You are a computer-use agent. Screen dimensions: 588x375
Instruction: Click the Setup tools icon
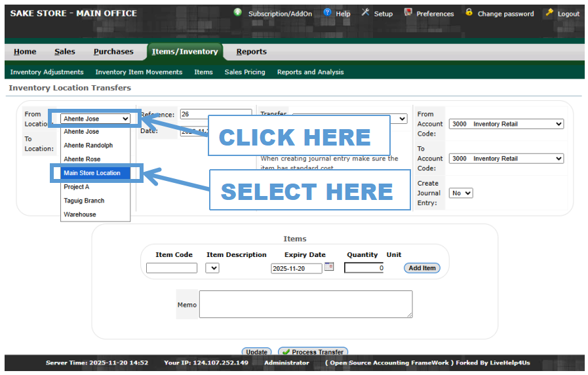(x=366, y=12)
